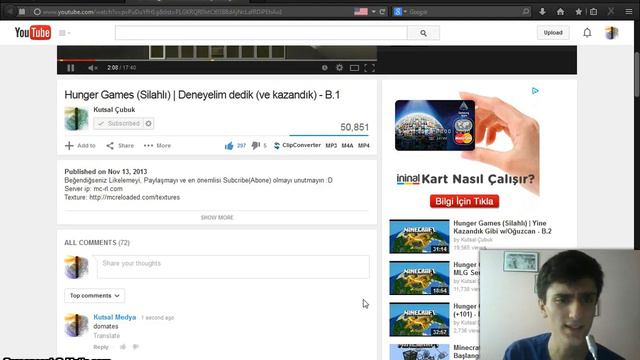Open the guide menu next to YouTube logo
The image size is (640, 360).
click(x=64, y=33)
